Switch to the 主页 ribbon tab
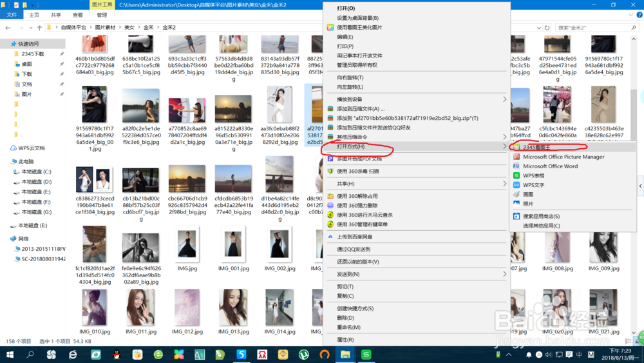Screen dimensions: 644x363 pos(34,15)
